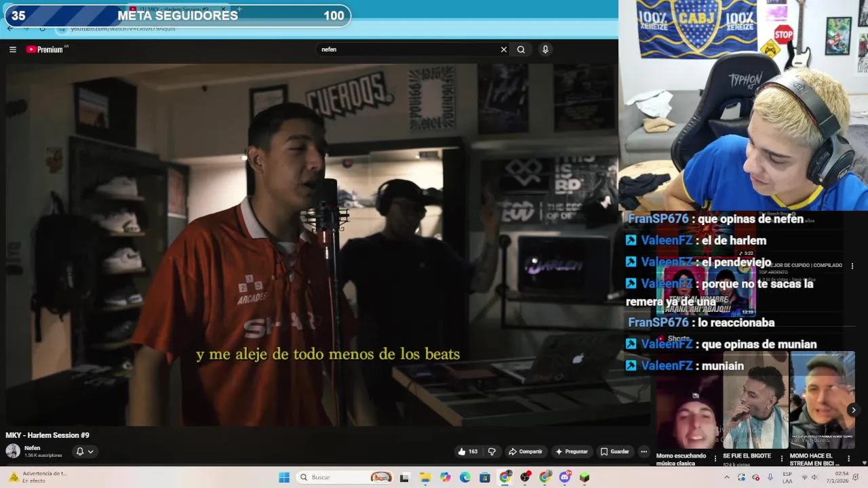Open more actions ellipsis below video

click(644, 451)
